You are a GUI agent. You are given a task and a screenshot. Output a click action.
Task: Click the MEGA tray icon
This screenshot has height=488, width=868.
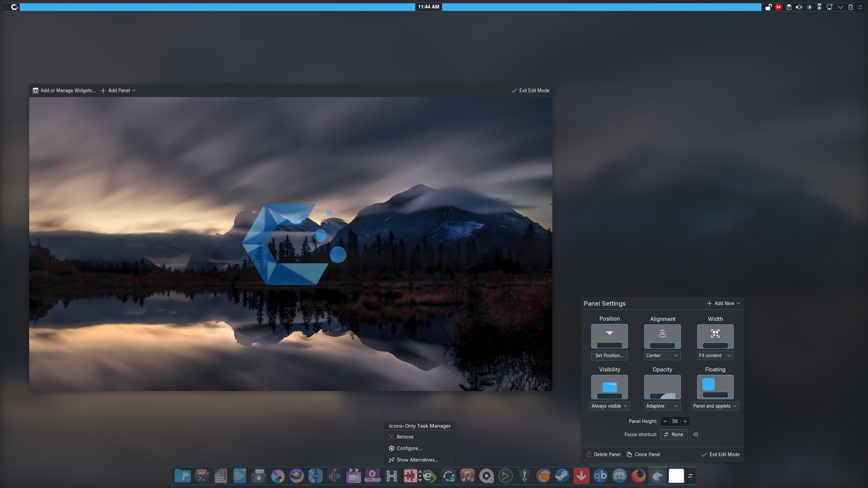pos(778,7)
